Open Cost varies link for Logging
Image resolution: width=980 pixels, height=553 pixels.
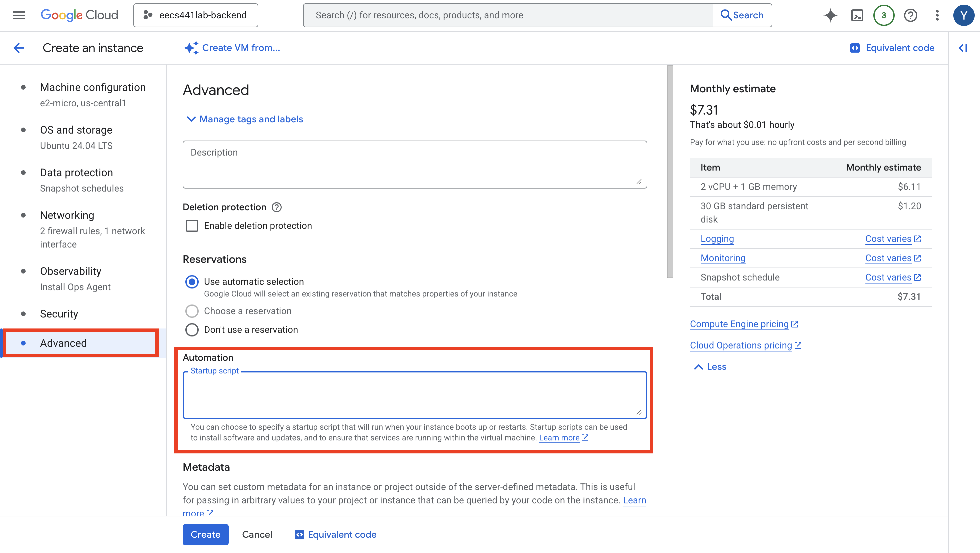pos(893,239)
